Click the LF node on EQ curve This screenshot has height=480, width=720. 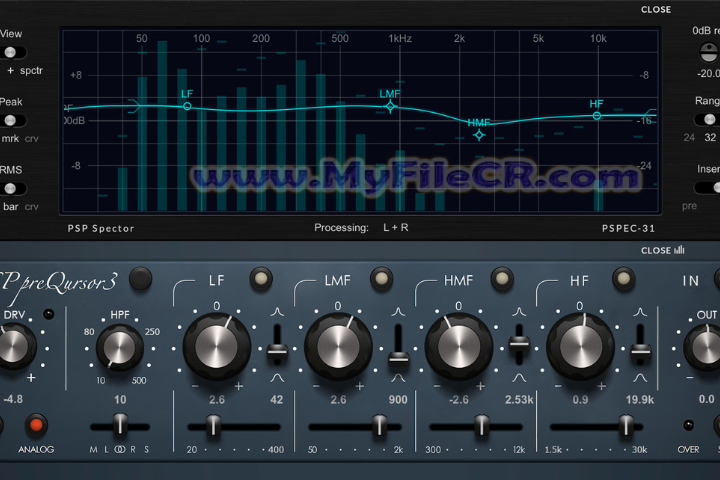coord(187,106)
